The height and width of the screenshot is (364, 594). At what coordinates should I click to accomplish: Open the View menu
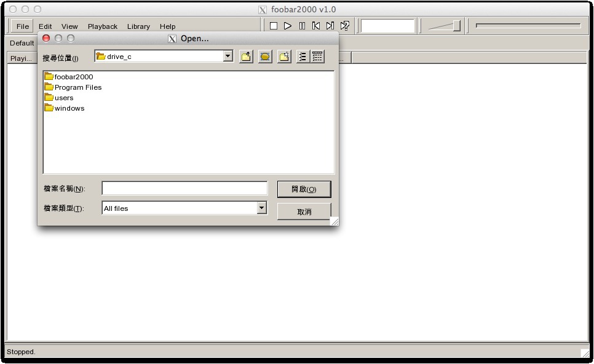(x=69, y=26)
